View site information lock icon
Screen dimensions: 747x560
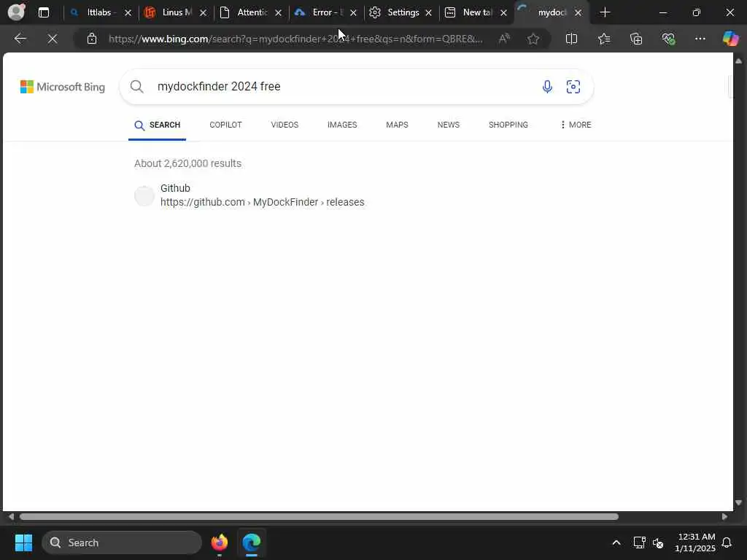point(92,39)
